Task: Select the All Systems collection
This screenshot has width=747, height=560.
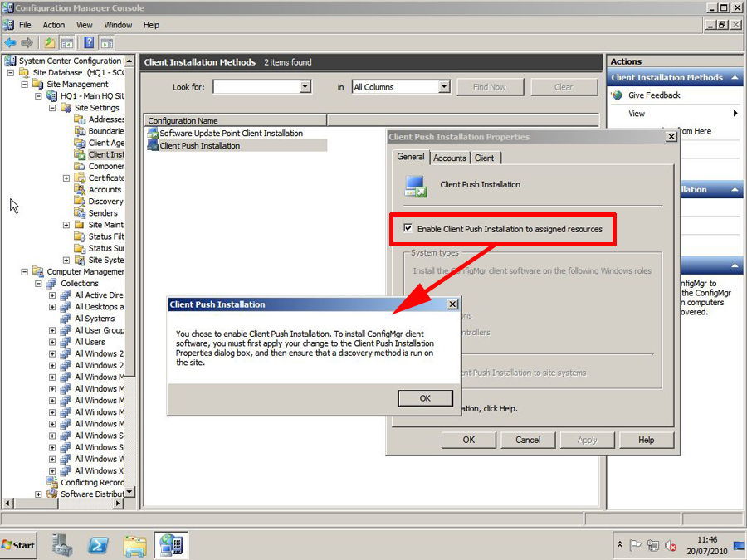Action: tap(95, 319)
